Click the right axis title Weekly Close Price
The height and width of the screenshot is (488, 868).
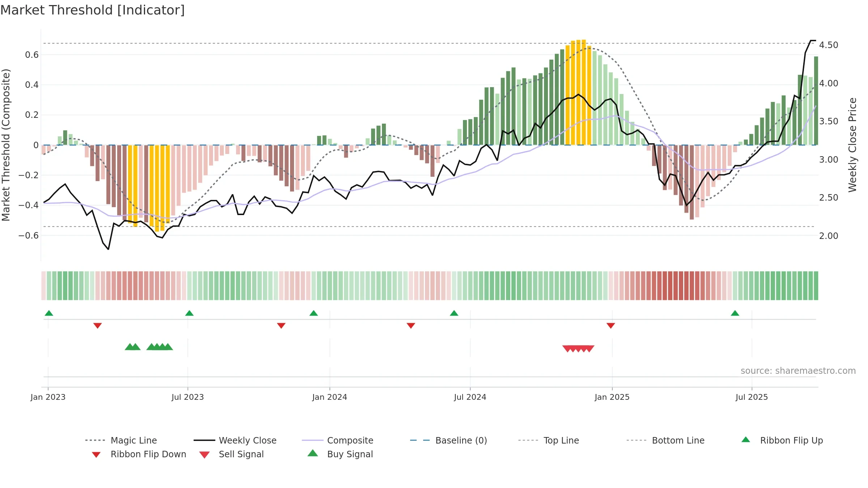pyautogui.click(x=852, y=145)
